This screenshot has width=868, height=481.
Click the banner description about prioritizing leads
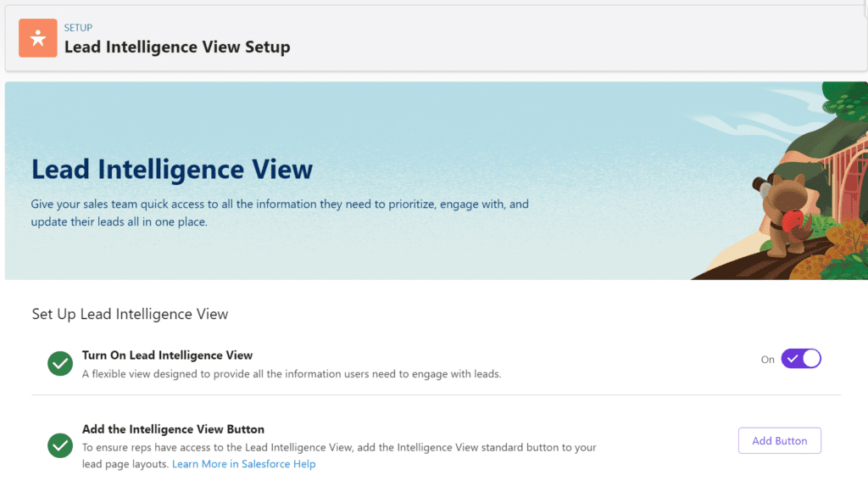click(x=280, y=213)
